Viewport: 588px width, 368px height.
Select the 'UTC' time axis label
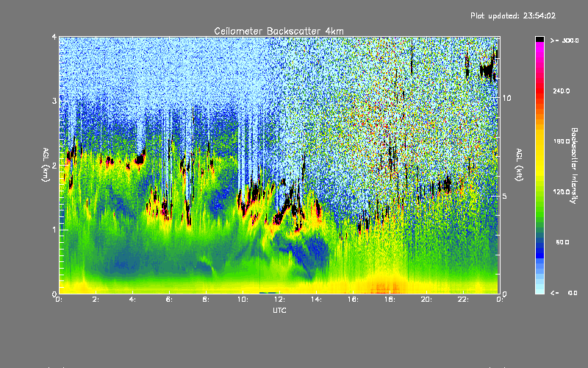click(279, 310)
